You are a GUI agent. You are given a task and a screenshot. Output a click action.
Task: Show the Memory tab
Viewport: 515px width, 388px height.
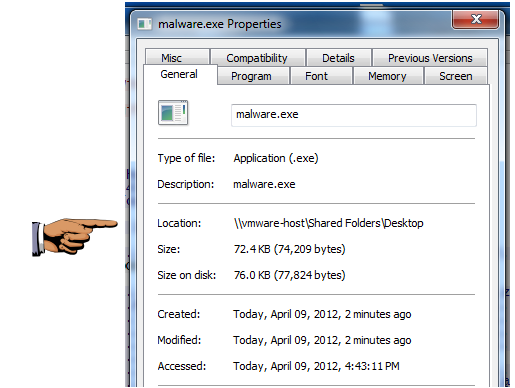(388, 76)
